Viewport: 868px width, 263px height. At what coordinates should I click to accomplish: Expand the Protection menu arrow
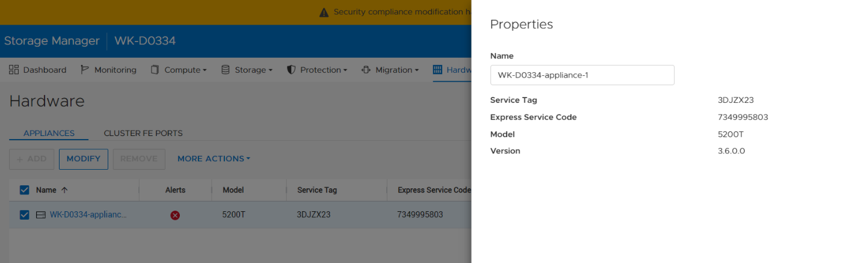(x=345, y=70)
